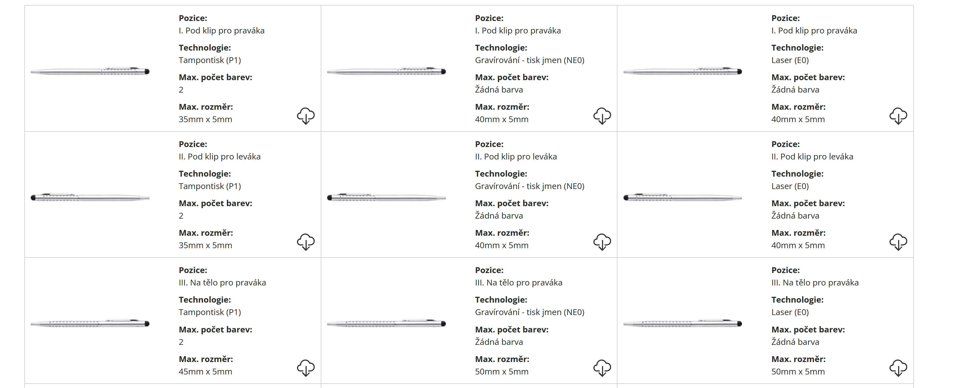The height and width of the screenshot is (388, 980).
Task: Select pen picture for Laser position III na tělo
Action: point(682,323)
